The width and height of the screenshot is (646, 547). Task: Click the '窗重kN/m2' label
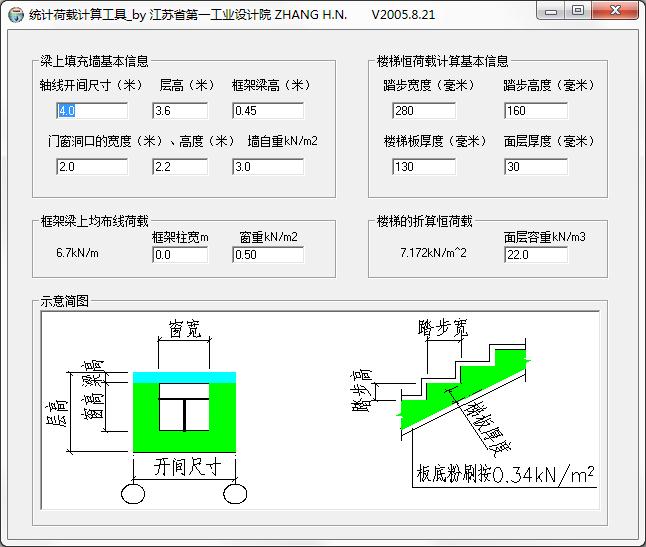click(x=268, y=237)
